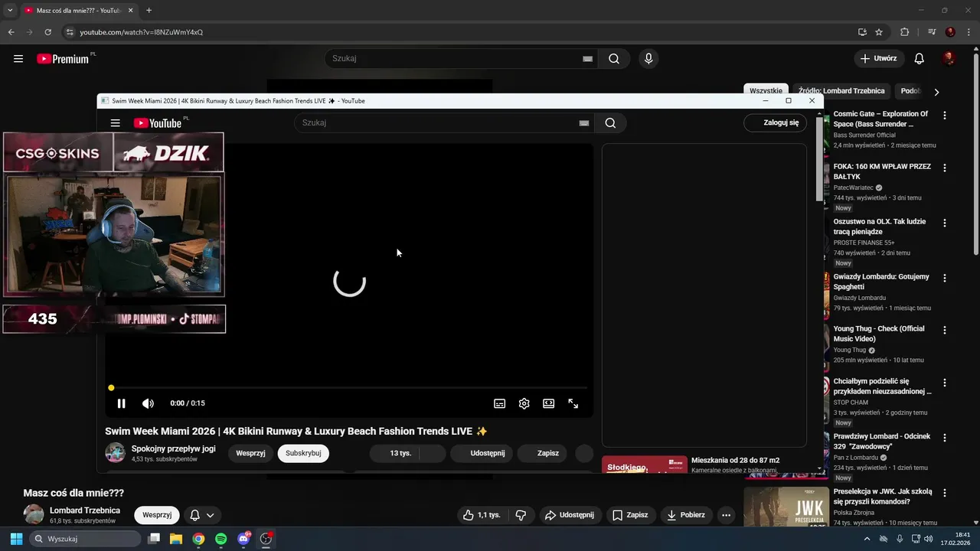
Task: Click Zaloguj się in the popup window
Action: point(775,122)
